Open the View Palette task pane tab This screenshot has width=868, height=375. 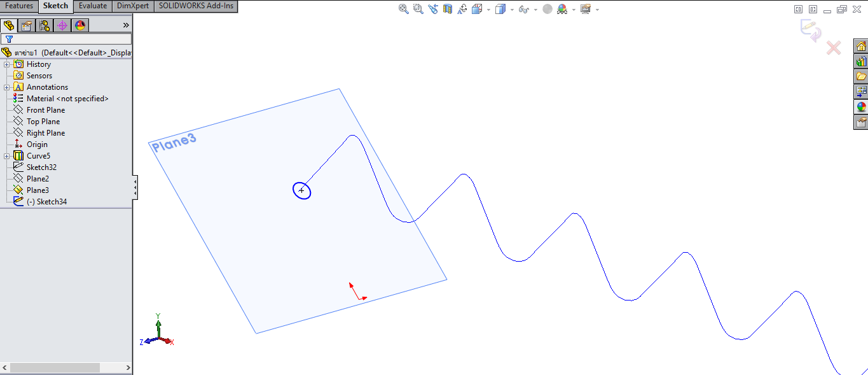tap(861, 91)
